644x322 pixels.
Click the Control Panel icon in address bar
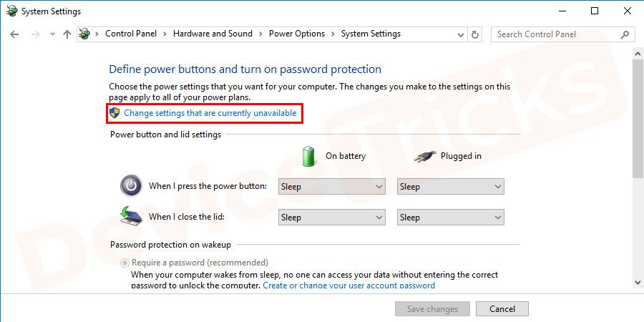click(85, 34)
